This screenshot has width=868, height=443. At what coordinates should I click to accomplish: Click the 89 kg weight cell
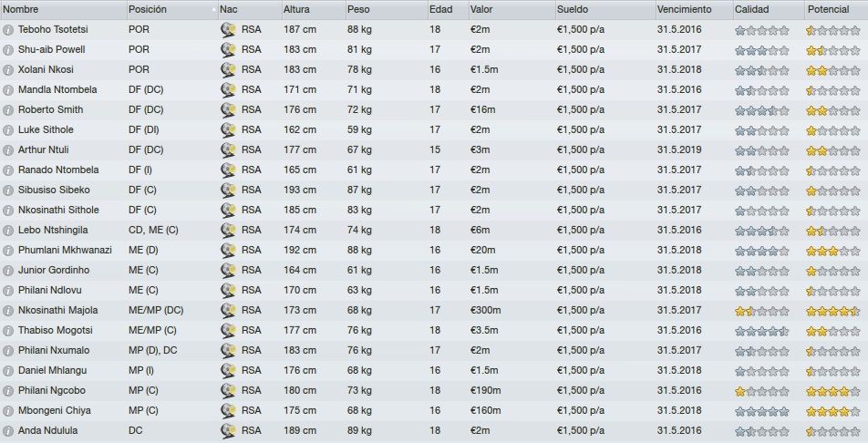click(360, 430)
